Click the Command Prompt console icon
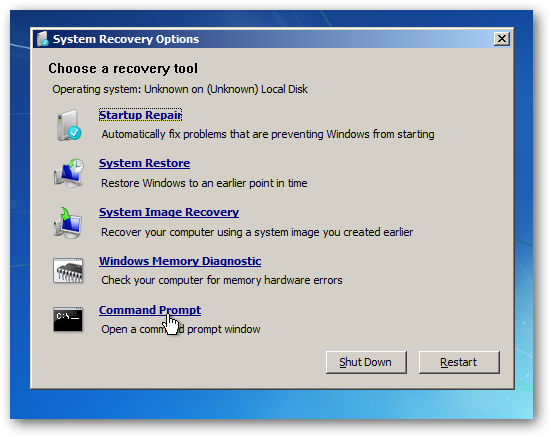The height and width of the screenshot is (437, 551). point(68,319)
